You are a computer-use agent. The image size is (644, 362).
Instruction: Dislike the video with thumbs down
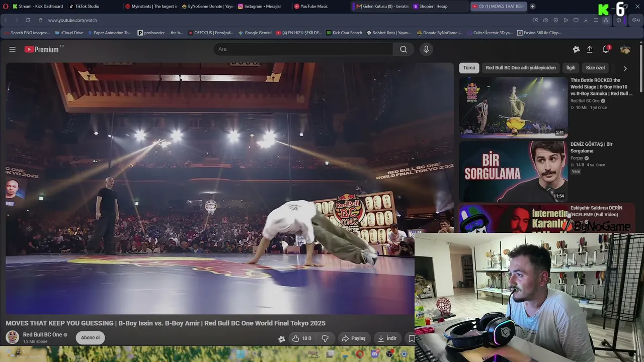(x=325, y=338)
